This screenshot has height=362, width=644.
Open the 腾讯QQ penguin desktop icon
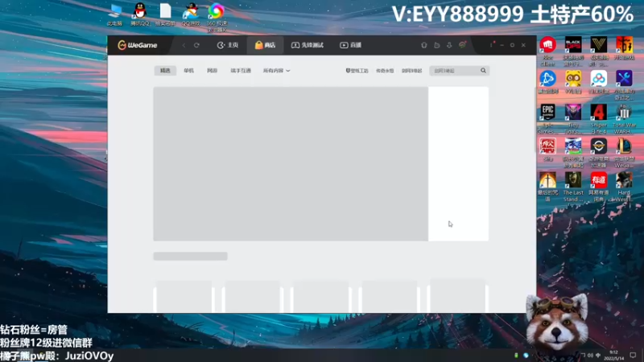pos(139,14)
